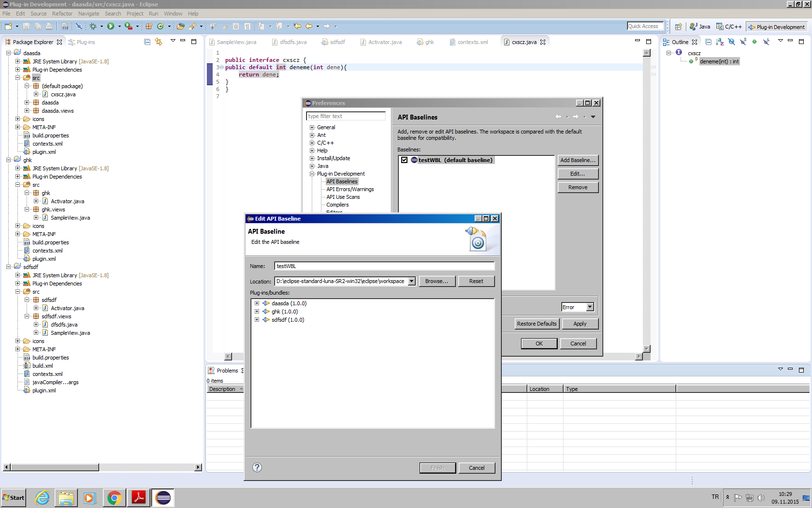Click the Browse... button
The height and width of the screenshot is (508, 812).
[x=436, y=281]
